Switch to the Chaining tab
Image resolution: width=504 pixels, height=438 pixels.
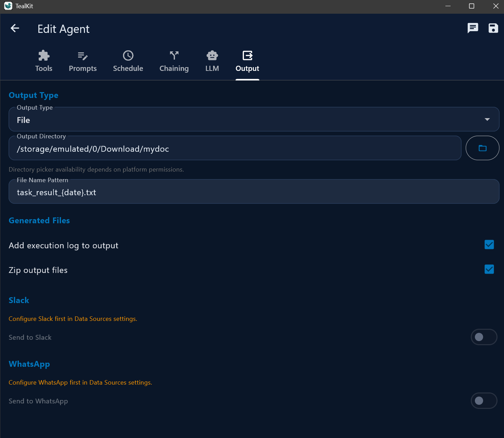click(174, 61)
